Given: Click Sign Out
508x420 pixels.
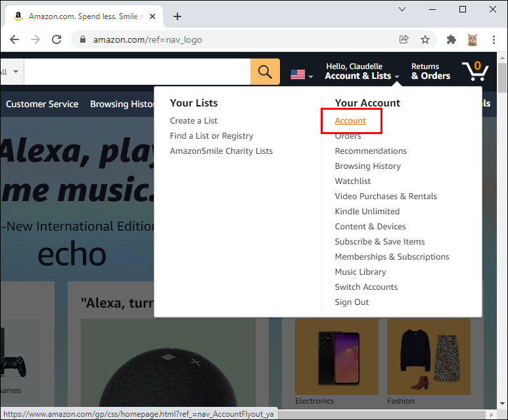Looking at the screenshot, I should [352, 302].
